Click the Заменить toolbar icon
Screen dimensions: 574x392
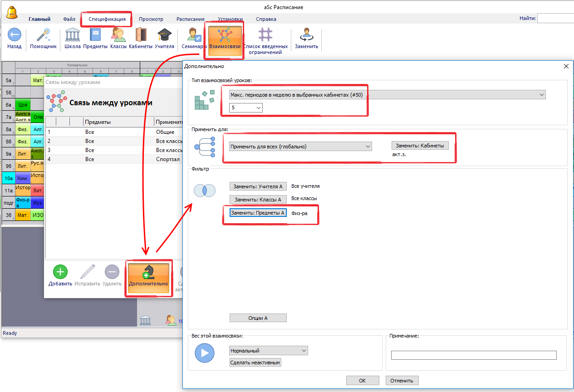click(x=306, y=35)
